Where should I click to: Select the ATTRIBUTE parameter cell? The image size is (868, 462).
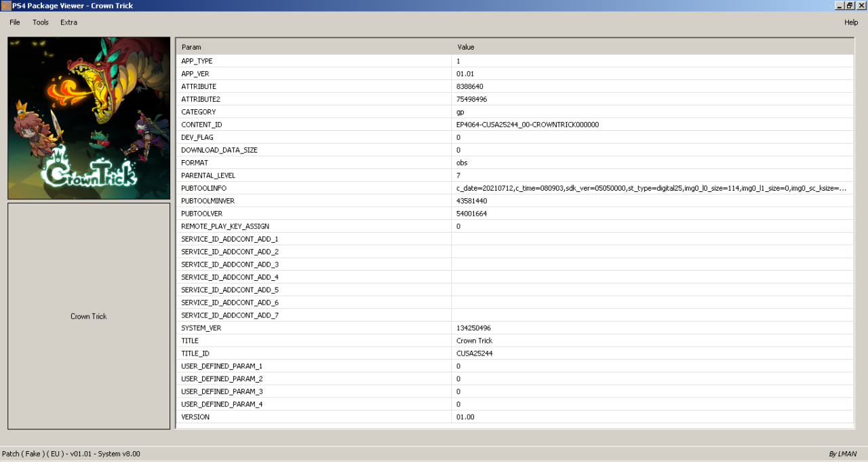tap(313, 87)
